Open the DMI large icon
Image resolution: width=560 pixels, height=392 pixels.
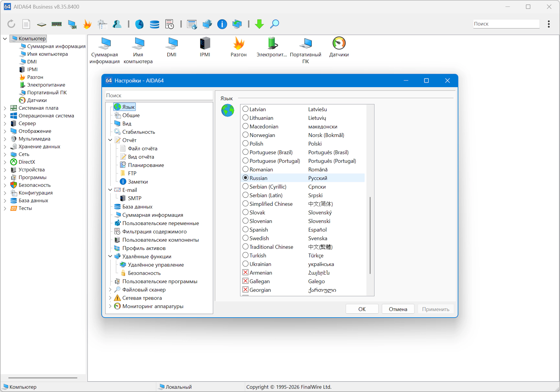pyautogui.click(x=172, y=47)
